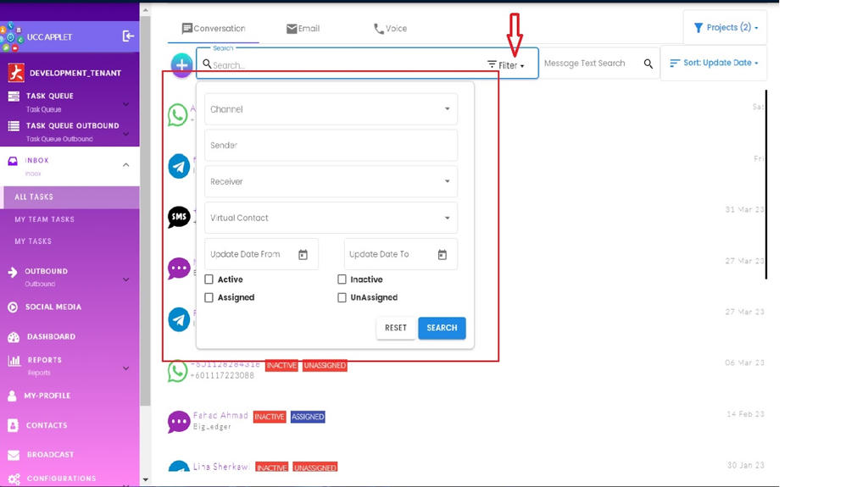Click the Message Text Search magnifier icon
868x487 pixels.
pyautogui.click(x=648, y=64)
